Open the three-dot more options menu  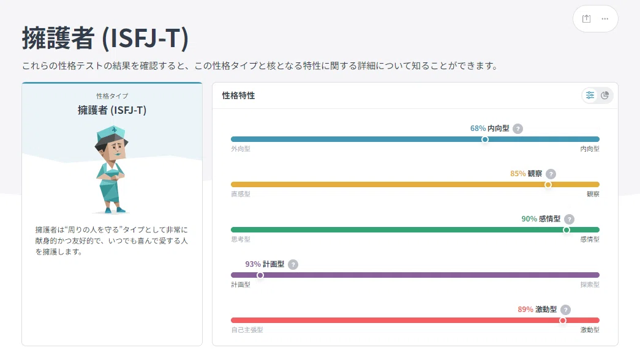[x=605, y=19]
